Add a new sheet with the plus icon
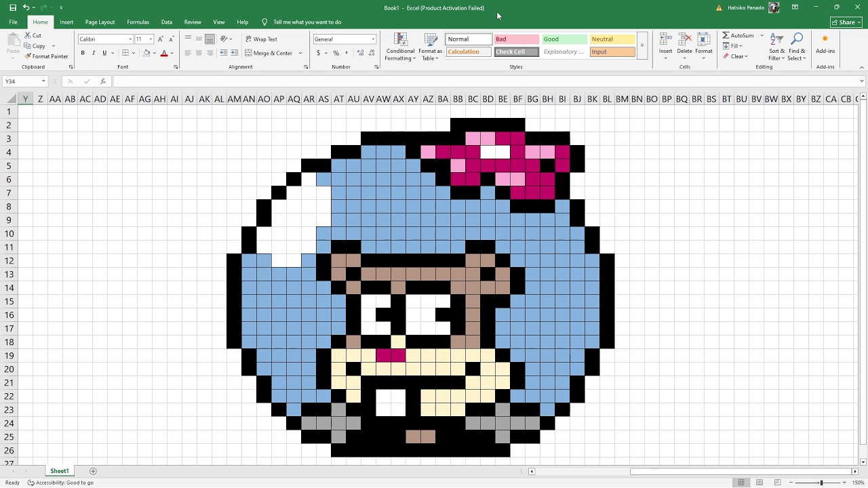 [x=93, y=471]
